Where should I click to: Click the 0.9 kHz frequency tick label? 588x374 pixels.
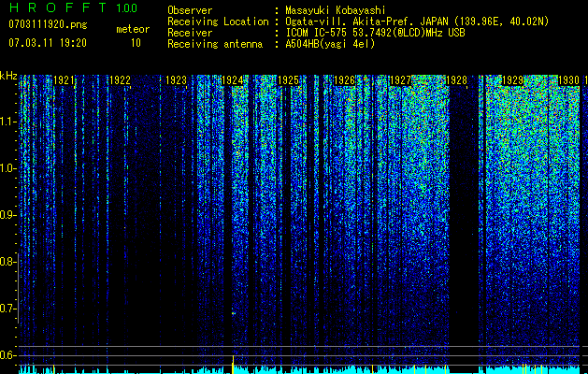point(8,215)
